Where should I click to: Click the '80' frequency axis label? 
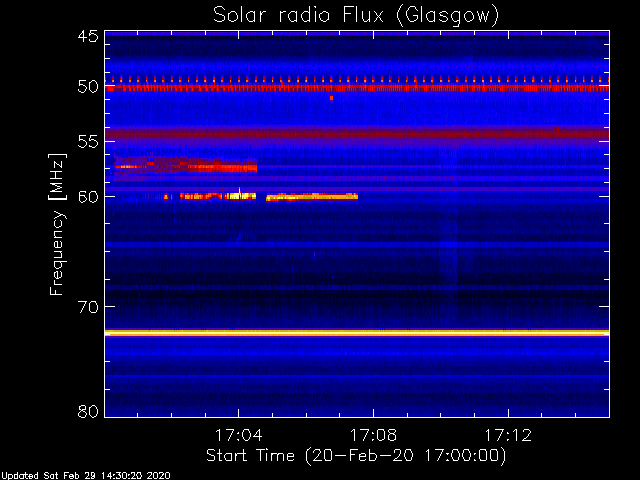click(88, 411)
